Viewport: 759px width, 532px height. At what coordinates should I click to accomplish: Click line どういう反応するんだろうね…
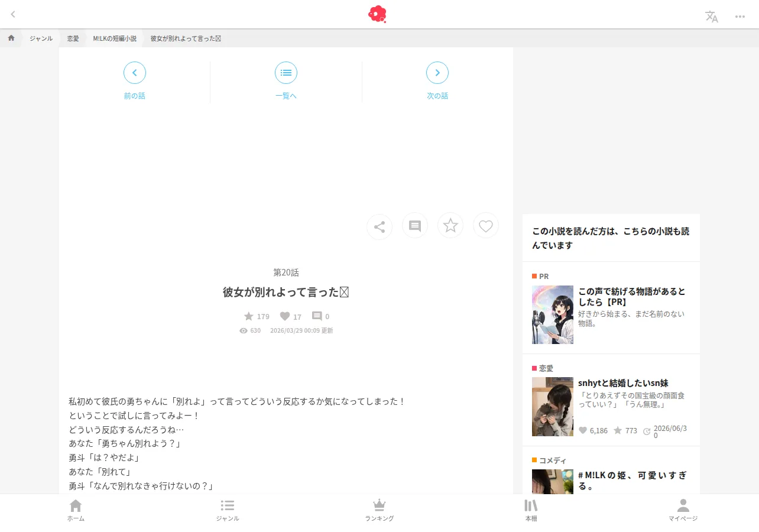[126, 430]
